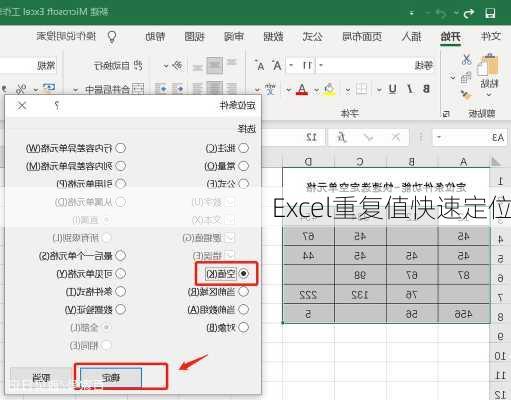Click the larger Increase Font Size A

point(277,65)
